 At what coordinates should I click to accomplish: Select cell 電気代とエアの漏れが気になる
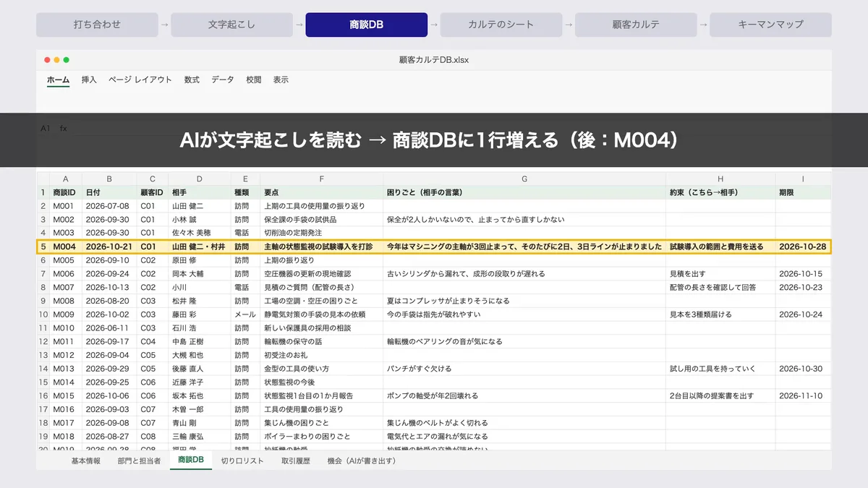point(525,436)
